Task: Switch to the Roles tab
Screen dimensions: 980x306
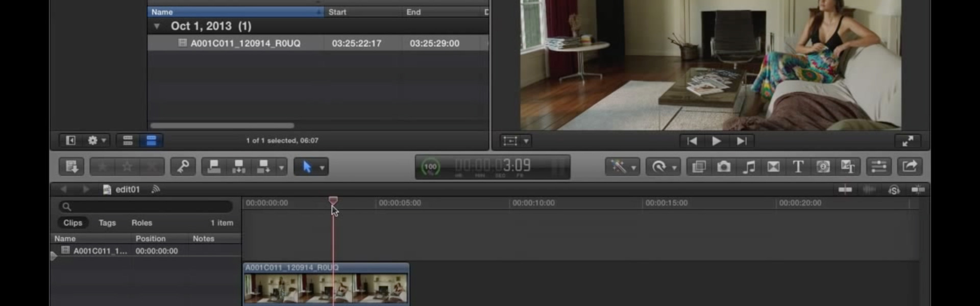Action: [142, 223]
